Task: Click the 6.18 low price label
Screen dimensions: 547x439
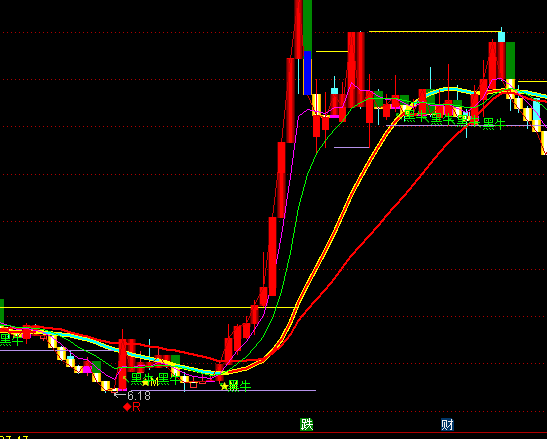Action: (x=139, y=396)
